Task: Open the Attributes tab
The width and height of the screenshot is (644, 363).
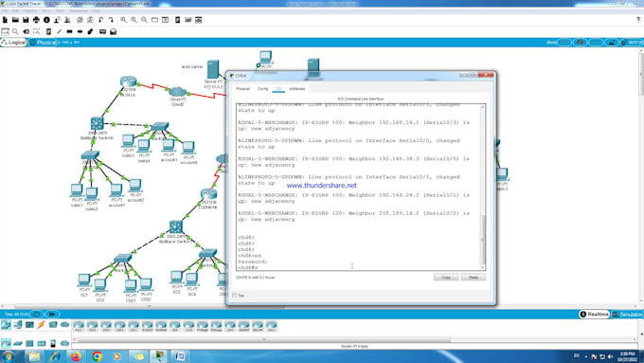Action: [x=297, y=89]
